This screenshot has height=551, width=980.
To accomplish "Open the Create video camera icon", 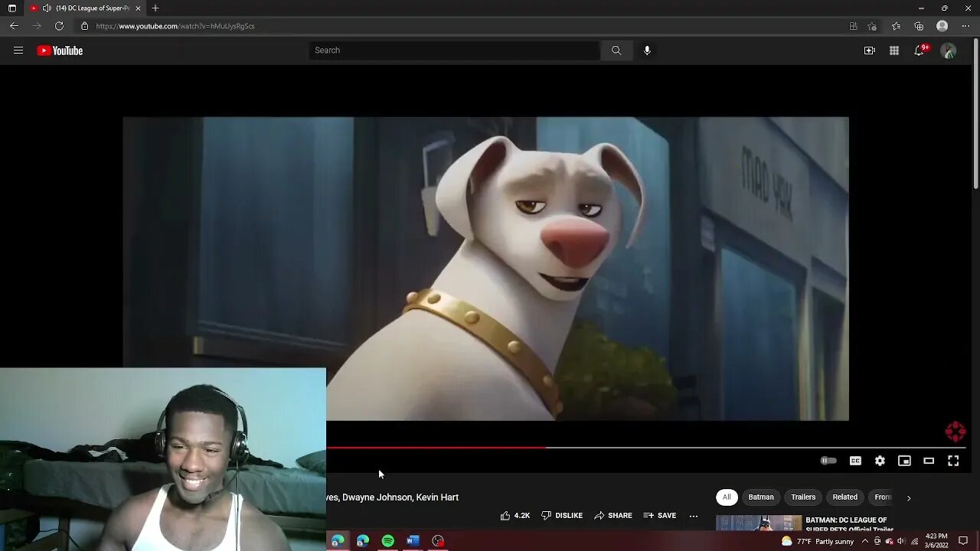I will [870, 51].
